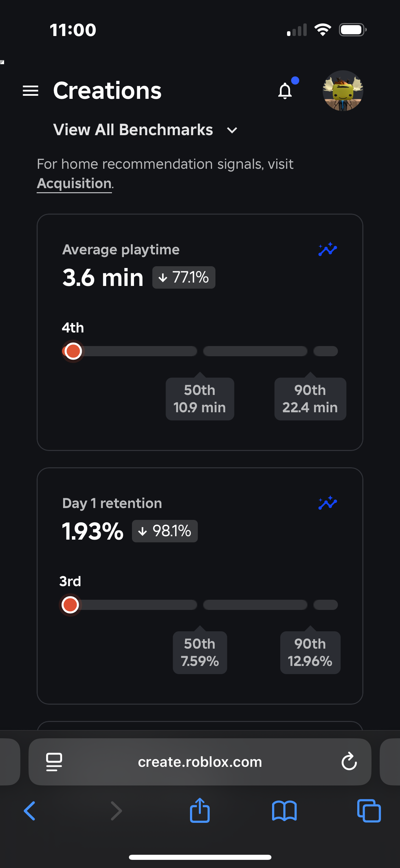Tap the create.roblox.com address field
400x868 pixels.
tap(200, 762)
